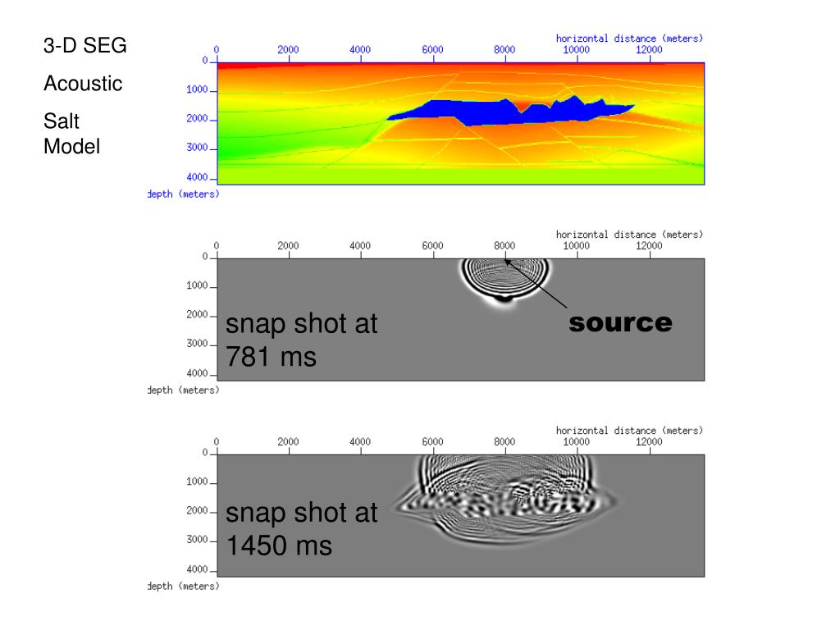Click the word "Salt" in the title
Screen dimensions: 840x630
point(62,121)
